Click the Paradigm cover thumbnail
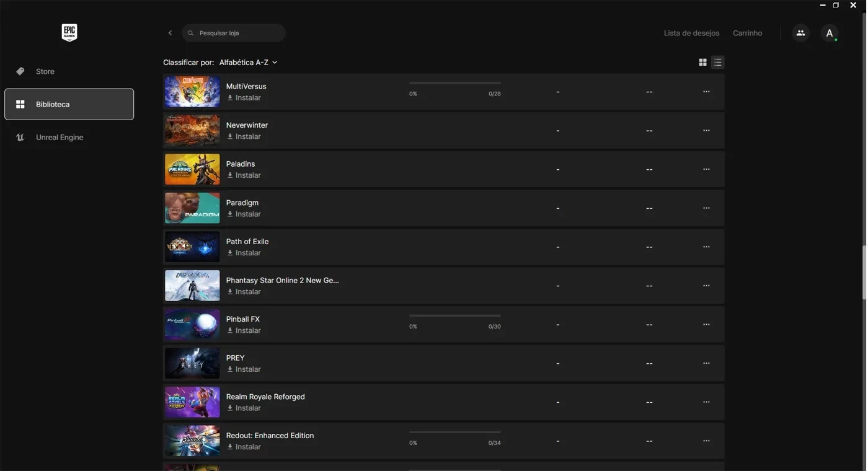Viewport: 868px width, 471px height. [192, 208]
